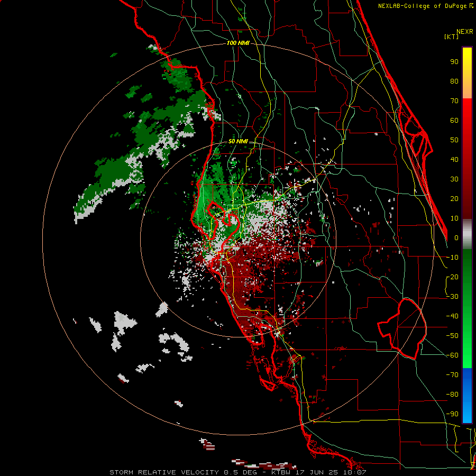Click the 10 value on velocity scale
The image size is (476, 476).
[454, 218]
